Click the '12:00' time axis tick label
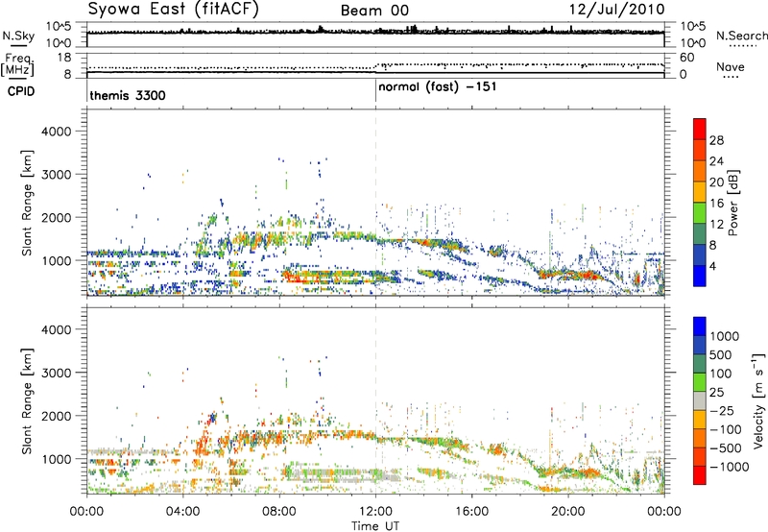The width and height of the screenshot is (768, 532). 375,512
